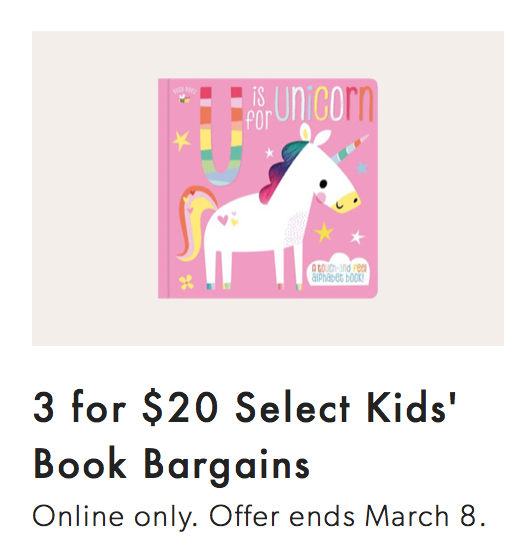The image size is (526, 548).
Task: Open the U is for Unicorn book cover
Action: pos(268,188)
